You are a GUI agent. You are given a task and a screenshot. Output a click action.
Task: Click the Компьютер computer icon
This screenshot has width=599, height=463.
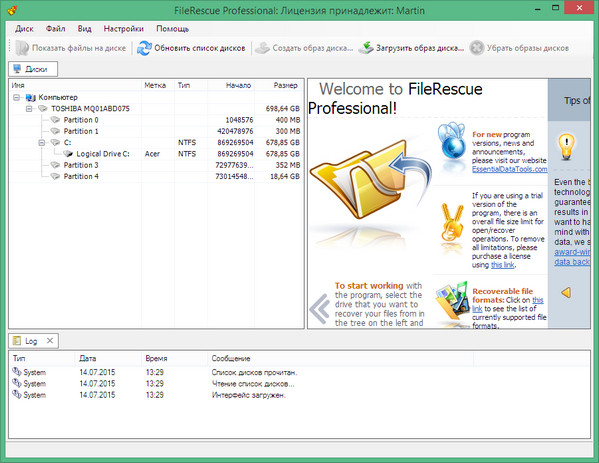click(31, 97)
